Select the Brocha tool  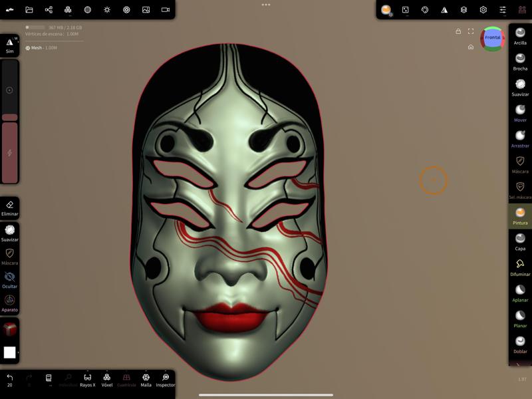pos(520,62)
